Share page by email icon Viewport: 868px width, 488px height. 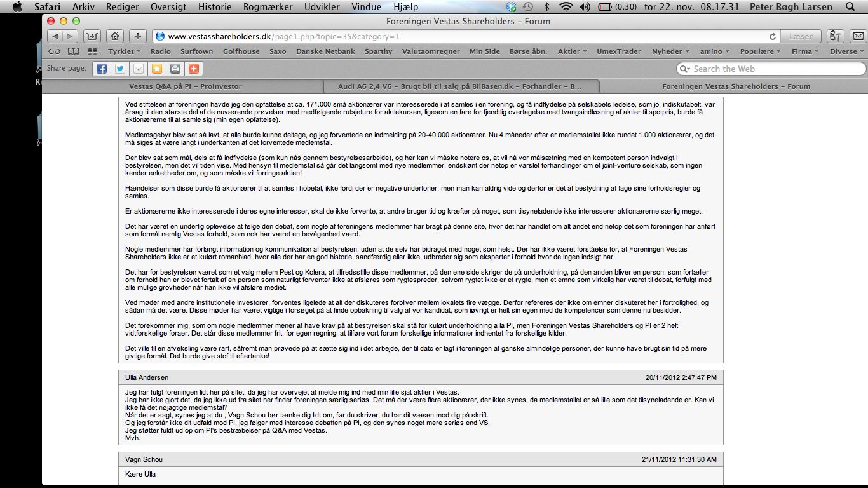[139, 69]
